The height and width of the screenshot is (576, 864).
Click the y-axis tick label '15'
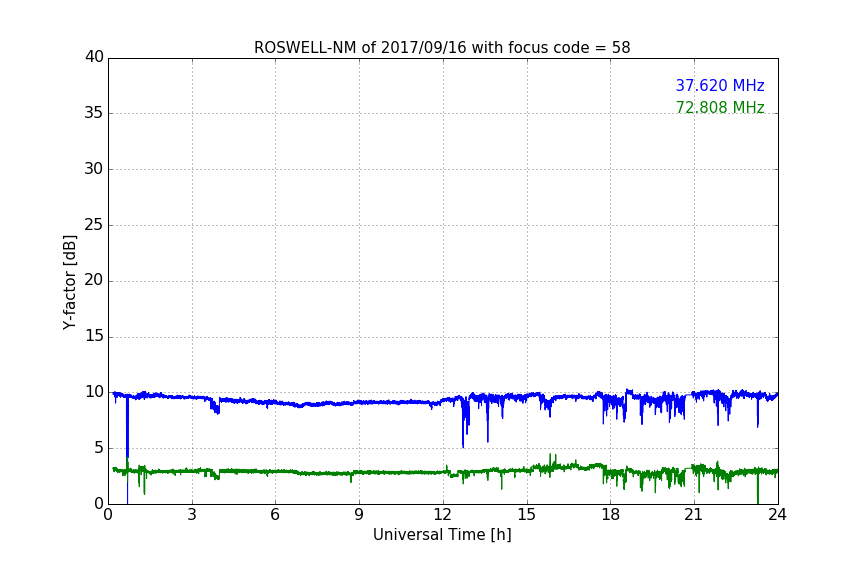pyautogui.click(x=94, y=336)
